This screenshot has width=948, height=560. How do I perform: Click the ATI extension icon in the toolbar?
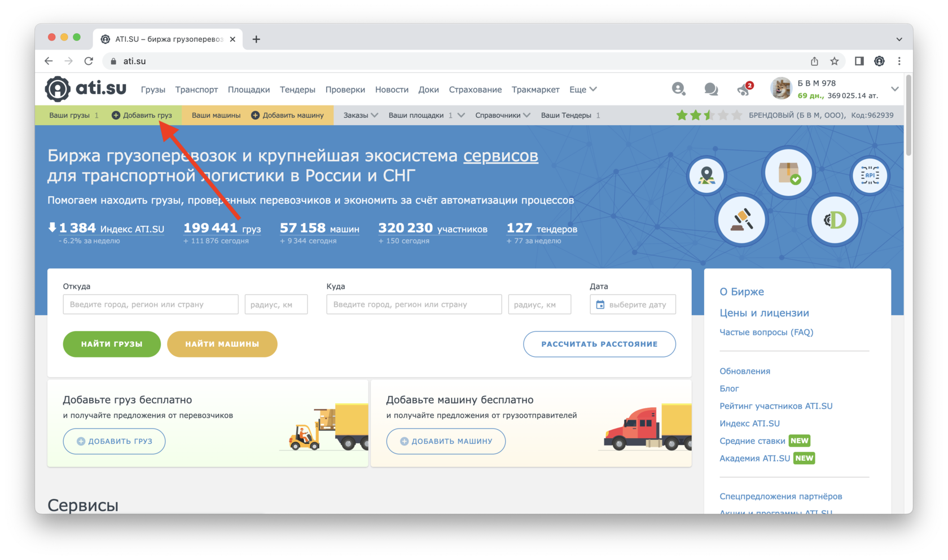(x=879, y=61)
